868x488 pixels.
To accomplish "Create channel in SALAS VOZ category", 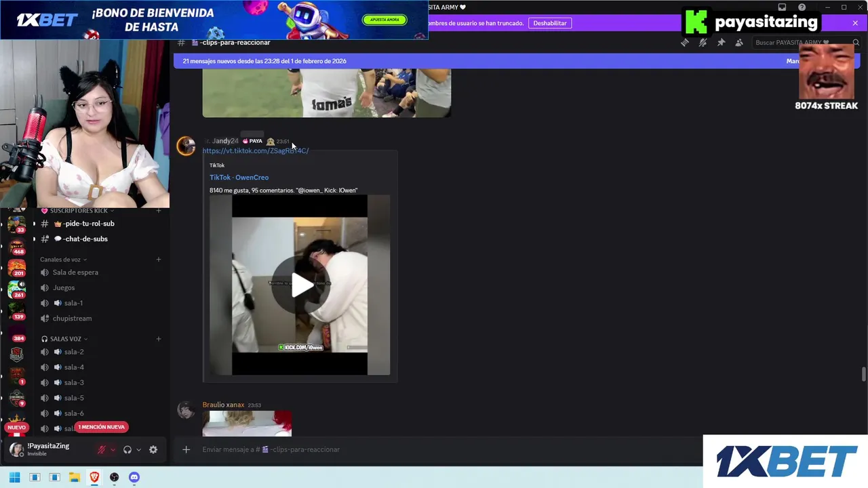I will pos(159,339).
